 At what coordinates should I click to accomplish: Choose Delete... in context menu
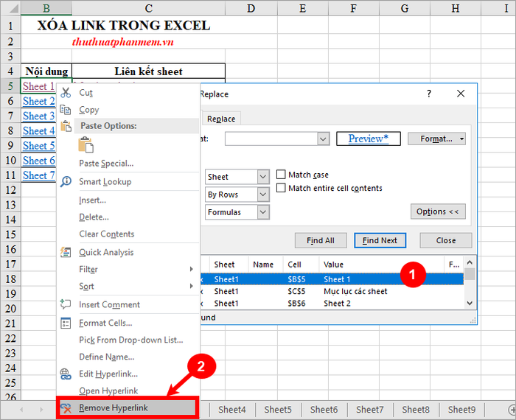click(x=128, y=217)
